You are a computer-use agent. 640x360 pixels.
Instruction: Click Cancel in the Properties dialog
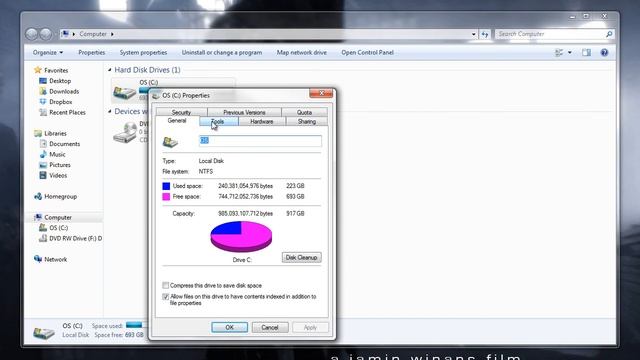(x=270, y=327)
